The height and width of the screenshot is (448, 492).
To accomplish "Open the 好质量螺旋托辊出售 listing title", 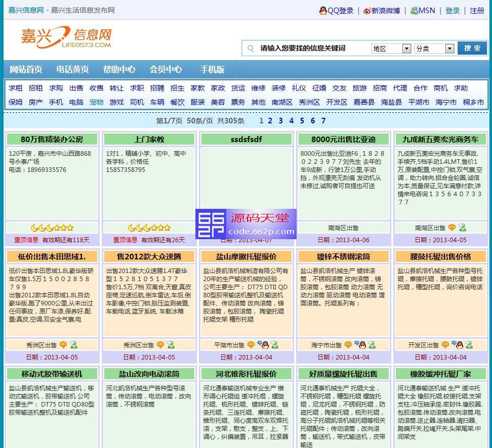I will pos(344,374).
